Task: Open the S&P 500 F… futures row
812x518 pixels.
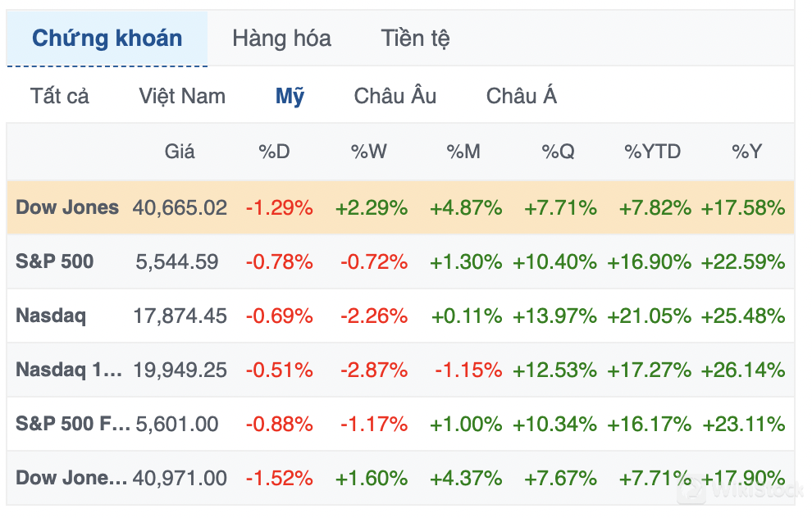Action: point(72,424)
